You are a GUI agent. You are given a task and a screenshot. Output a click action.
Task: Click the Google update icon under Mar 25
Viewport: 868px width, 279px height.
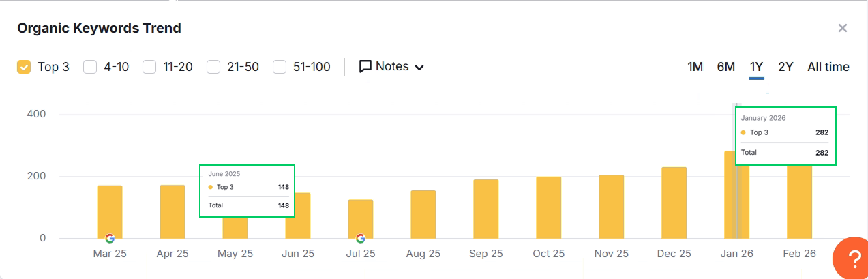tap(110, 238)
